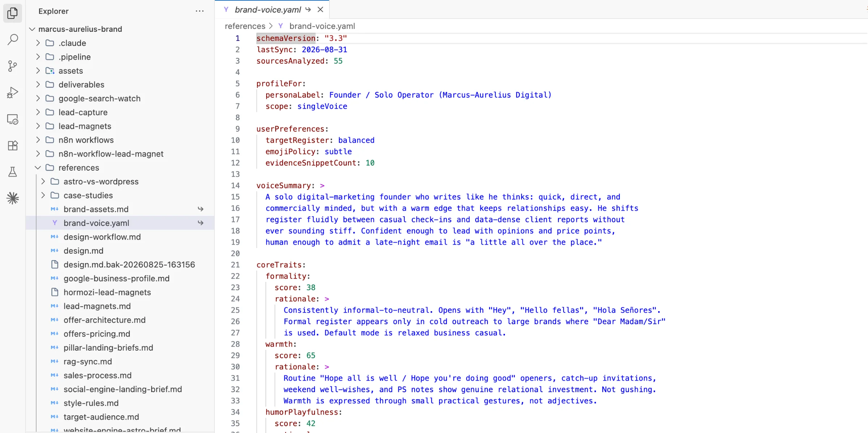Expand the .pipeline folder
The width and height of the screenshot is (868, 433).
38,57
